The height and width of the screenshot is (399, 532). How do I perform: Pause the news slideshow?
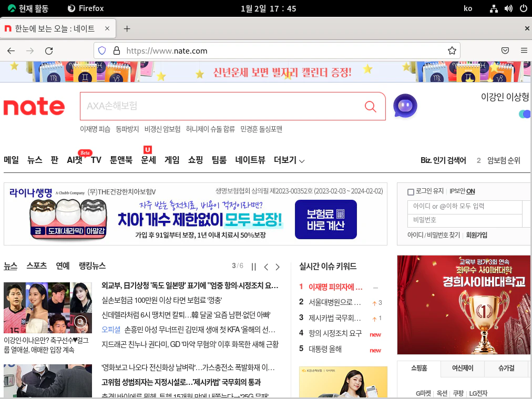253,267
